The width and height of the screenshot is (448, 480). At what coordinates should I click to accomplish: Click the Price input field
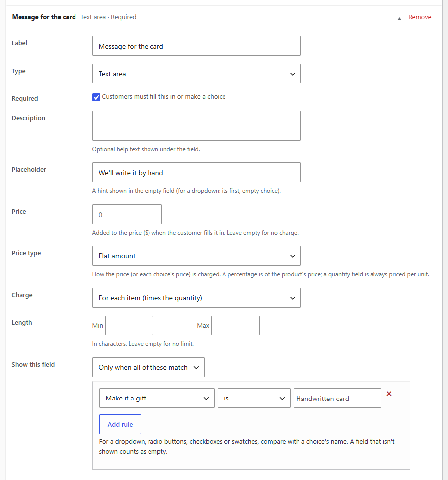(x=127, y=214)
